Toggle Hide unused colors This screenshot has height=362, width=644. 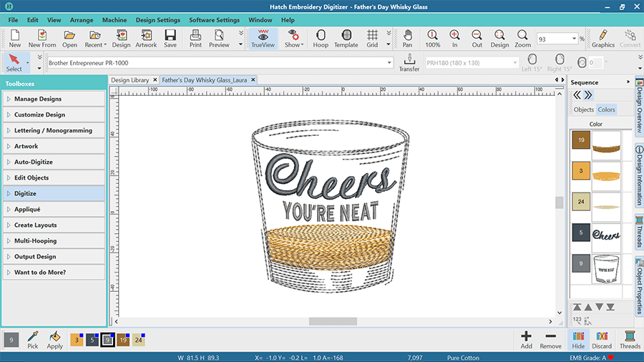click(x=577, y=339)
